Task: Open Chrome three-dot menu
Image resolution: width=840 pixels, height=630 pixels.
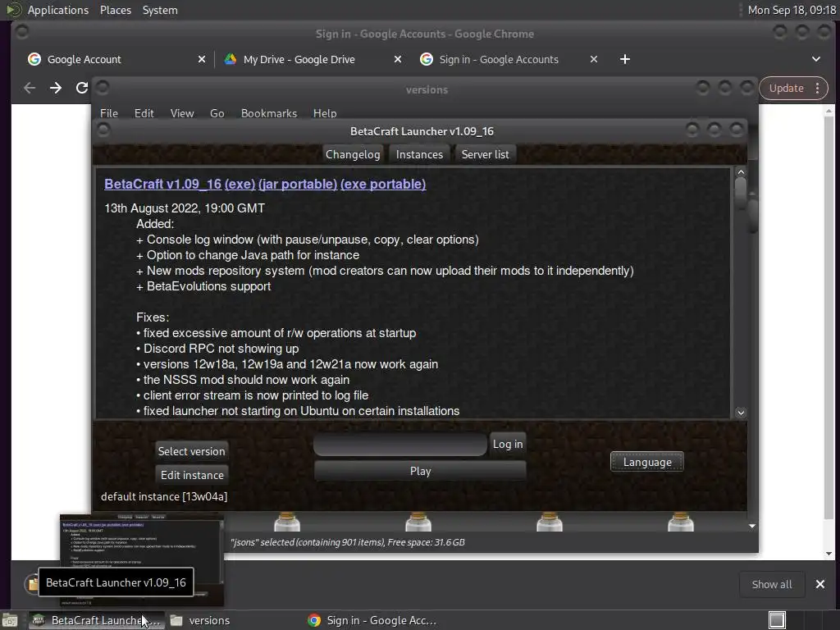Action: tap(818, 89)
